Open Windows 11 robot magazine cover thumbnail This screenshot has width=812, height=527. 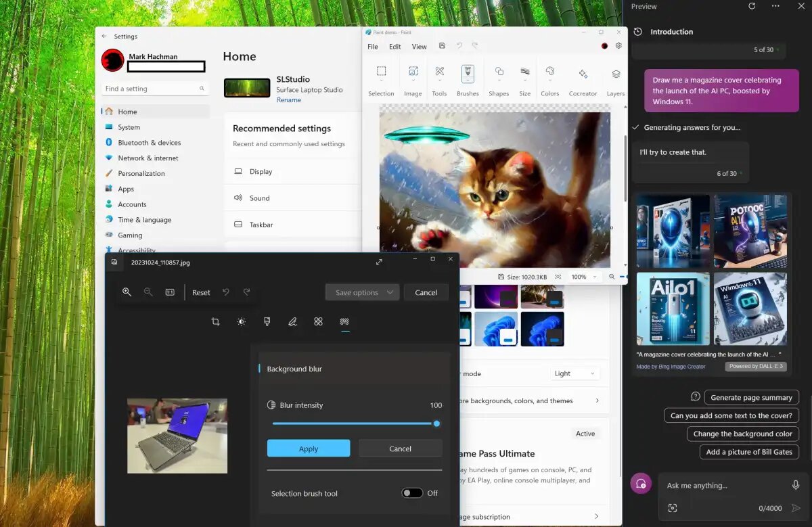(750, 309)
